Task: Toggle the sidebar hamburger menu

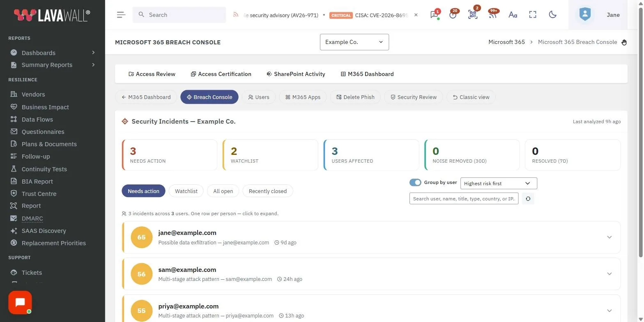Action: pos(121,15)
